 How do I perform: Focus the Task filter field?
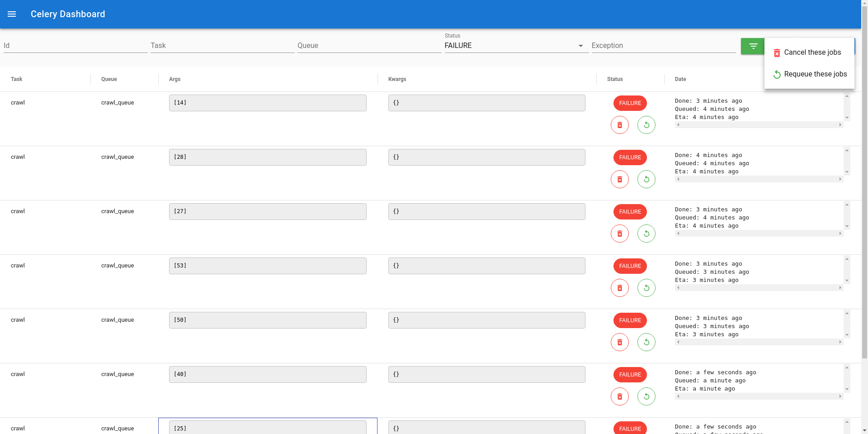pyautogui.click(x=222, y=46)
